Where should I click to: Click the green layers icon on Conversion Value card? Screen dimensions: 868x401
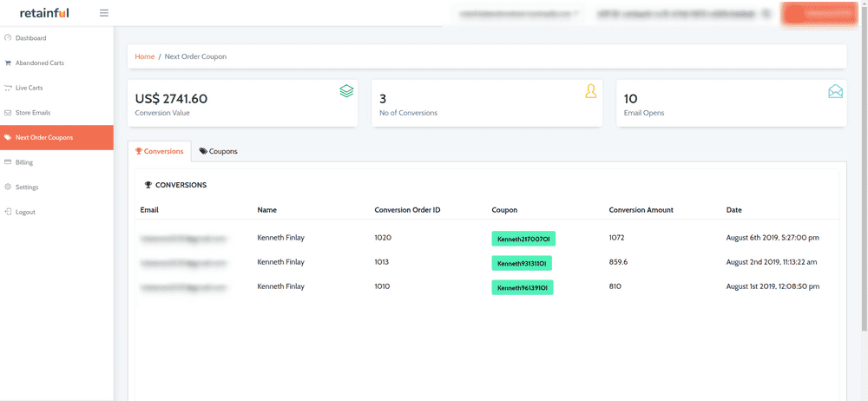[346, 91]
